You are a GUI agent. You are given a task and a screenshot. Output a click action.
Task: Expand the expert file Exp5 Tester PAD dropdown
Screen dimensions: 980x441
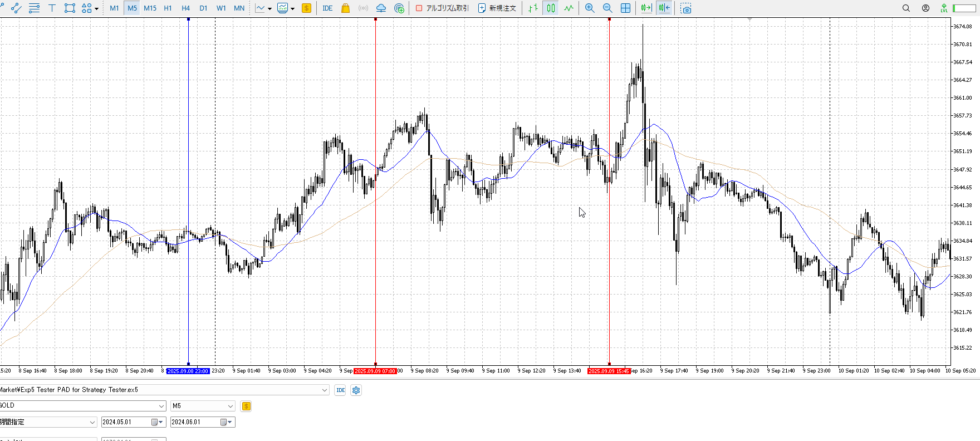point(325,390)
